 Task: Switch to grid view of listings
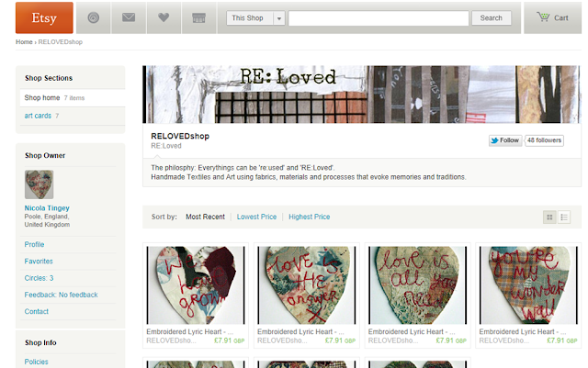click(549, 217)
